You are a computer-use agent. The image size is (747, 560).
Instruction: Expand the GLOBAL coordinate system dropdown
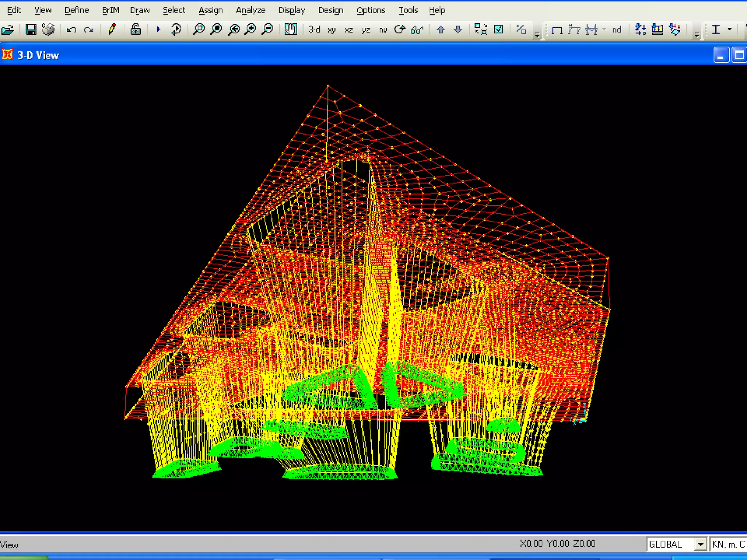click(x=700, y=544)
